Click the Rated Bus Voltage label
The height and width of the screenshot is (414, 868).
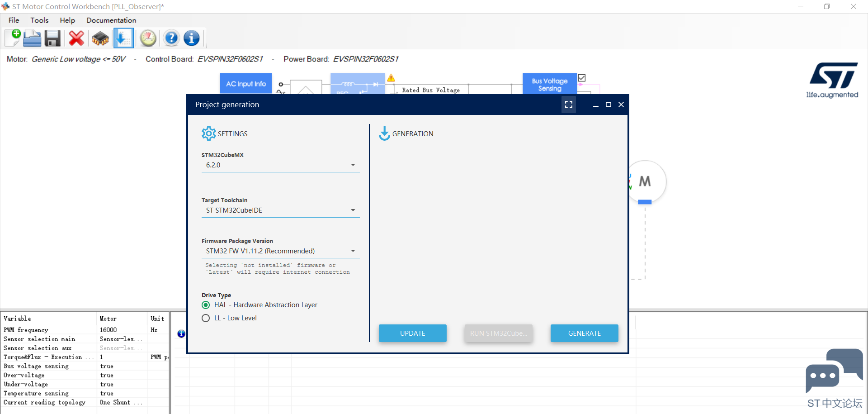tap(431, 90)
